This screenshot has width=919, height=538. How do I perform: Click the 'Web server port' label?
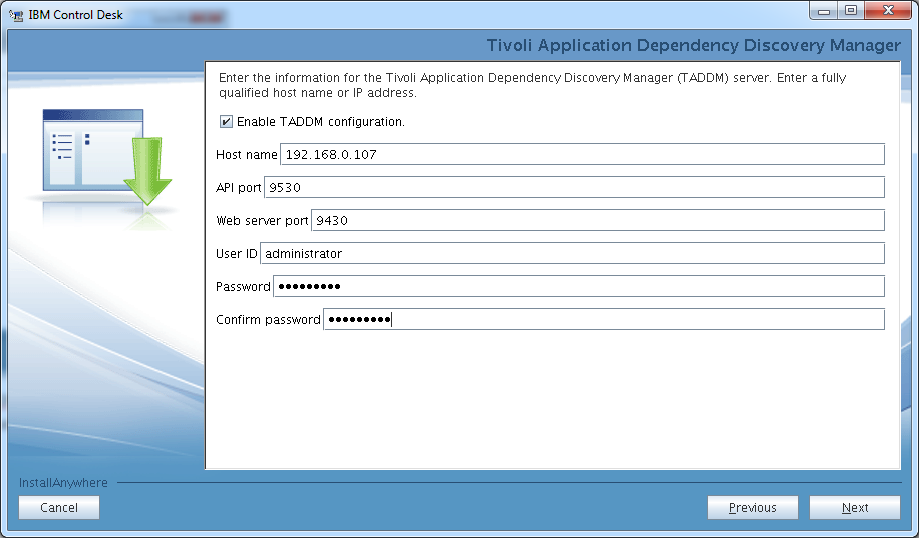coord(262,220)
